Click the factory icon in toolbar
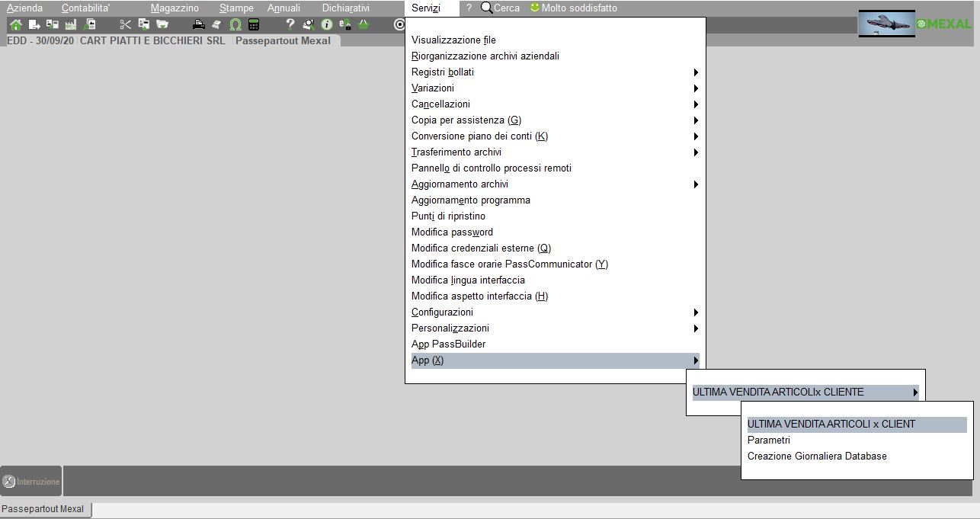The height and width of the screenshot is (519, 980). (71, 24)
